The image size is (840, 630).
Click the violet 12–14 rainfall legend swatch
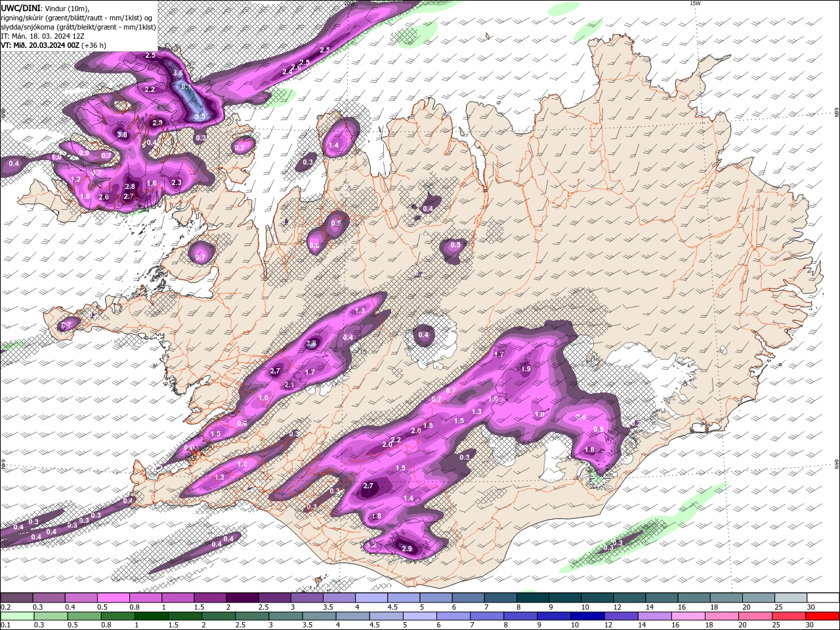tap(620, 616)
